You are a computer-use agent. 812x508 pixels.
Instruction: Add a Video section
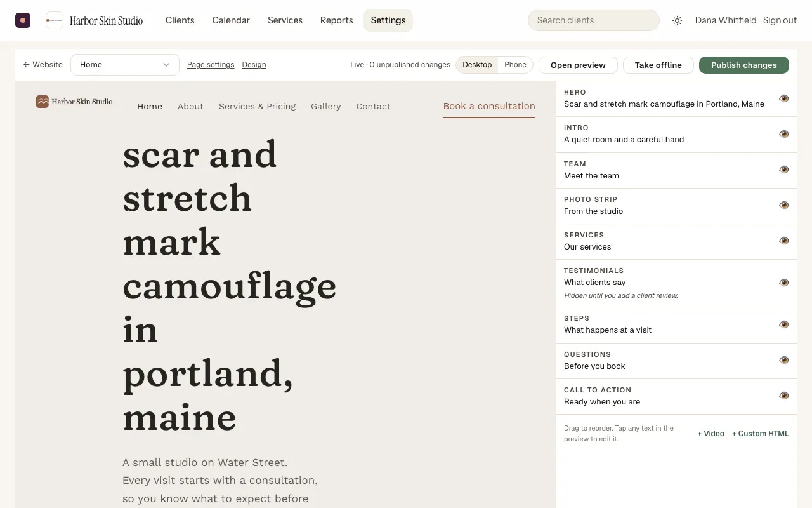(710, 434)
